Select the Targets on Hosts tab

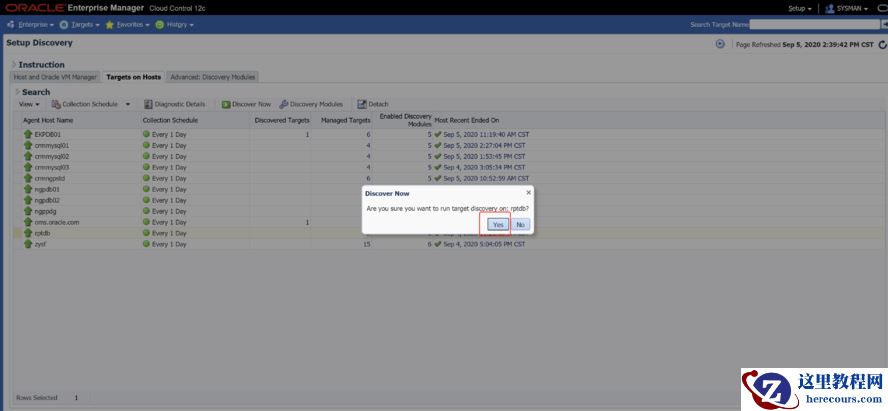tap(134, 77)
